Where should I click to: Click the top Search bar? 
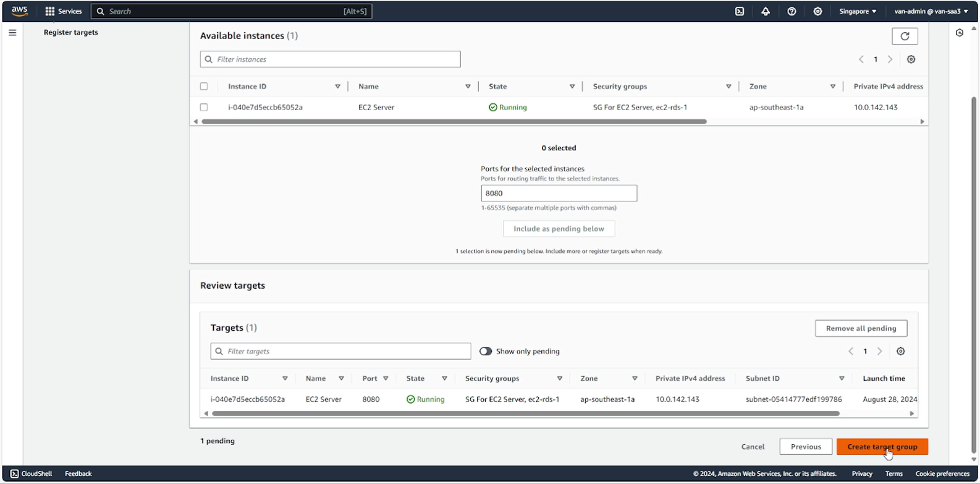coord(232,11)
